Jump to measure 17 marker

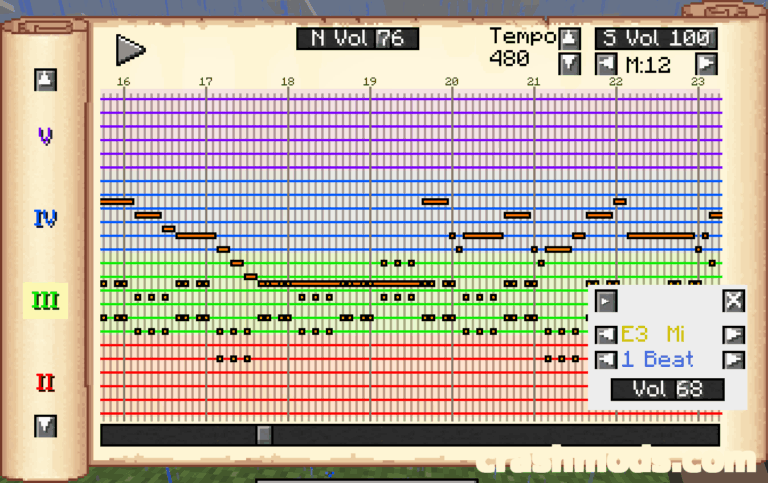[x=206, y=81]
